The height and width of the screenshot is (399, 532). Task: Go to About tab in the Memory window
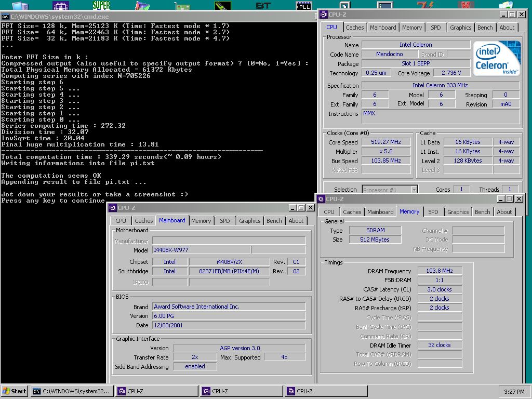(x=504, y=212)
